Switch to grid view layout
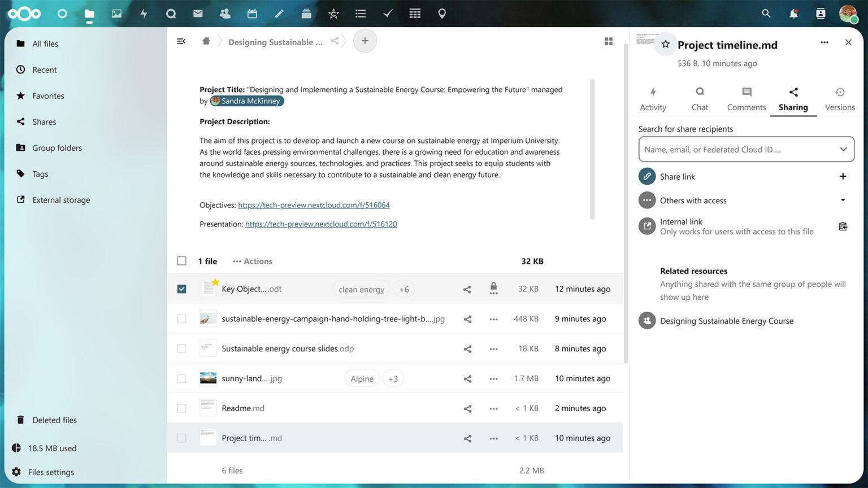Image resolution: width=868 pixels, height=488 pixels. (609, 41)
